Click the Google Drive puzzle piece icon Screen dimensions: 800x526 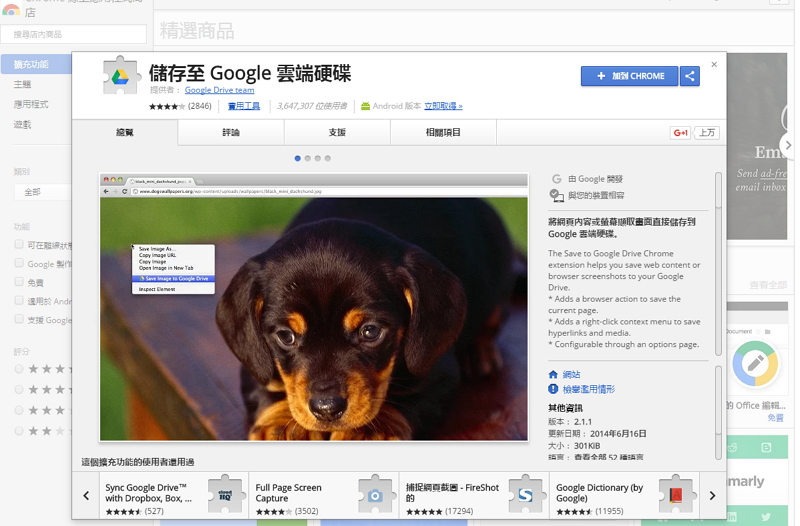tap(121, 78)
